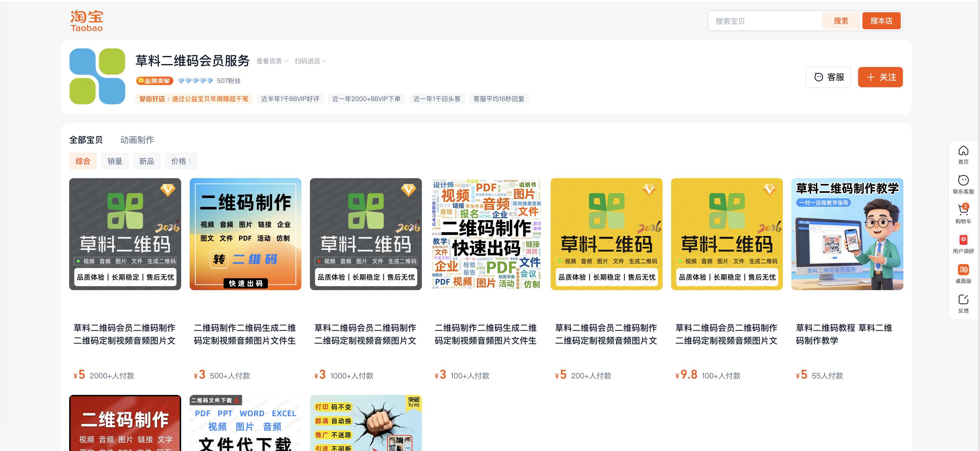980x451 pixels.
Task: Toggle the 价格 sort order
Action: 181,161
